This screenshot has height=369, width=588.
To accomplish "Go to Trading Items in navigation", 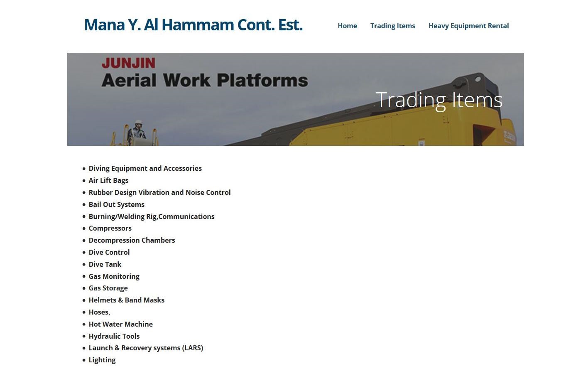I will 392,26.
